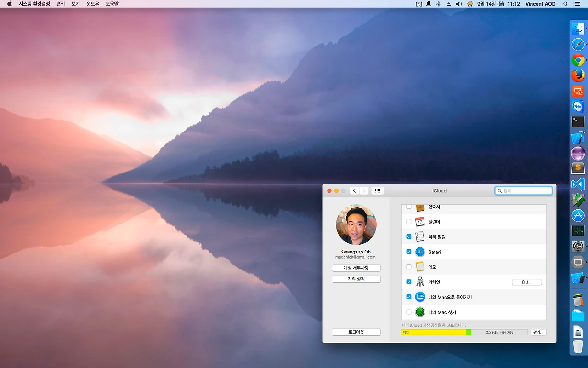Uncheck the Safari iCloud checkbox
The width and height of the screenshot is (588, 368).
click(409, 252)
